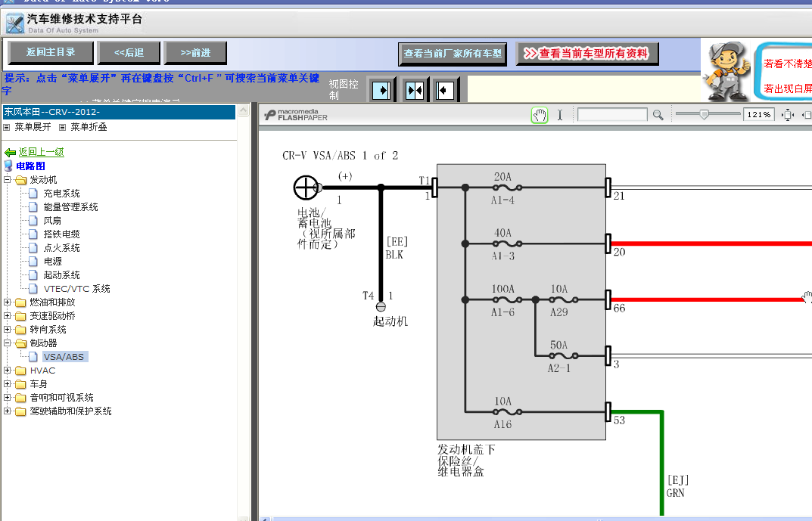Click the middle split view control button

click(x=414, y=91)
